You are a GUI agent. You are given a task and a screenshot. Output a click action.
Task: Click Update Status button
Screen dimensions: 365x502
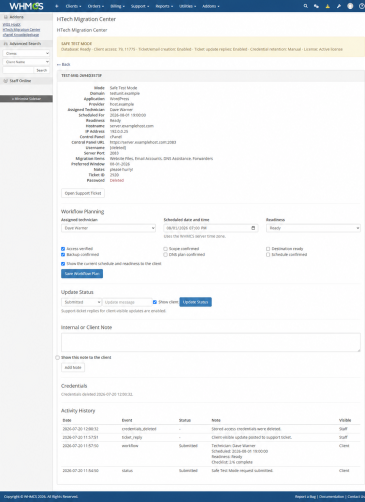pyautogui.click(x=196, y=302)
